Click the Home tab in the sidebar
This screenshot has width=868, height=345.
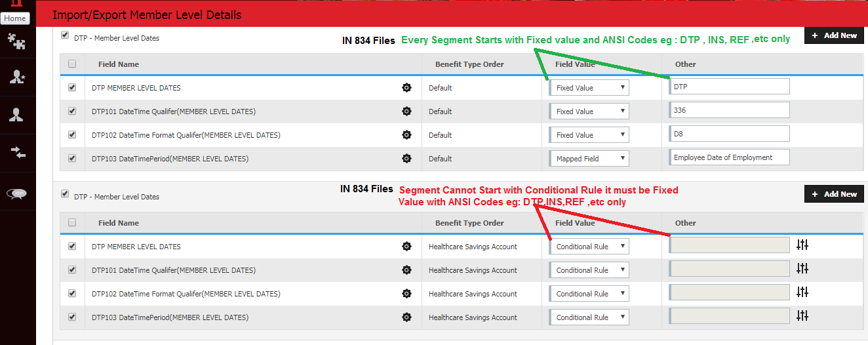(x=15, y=18)
